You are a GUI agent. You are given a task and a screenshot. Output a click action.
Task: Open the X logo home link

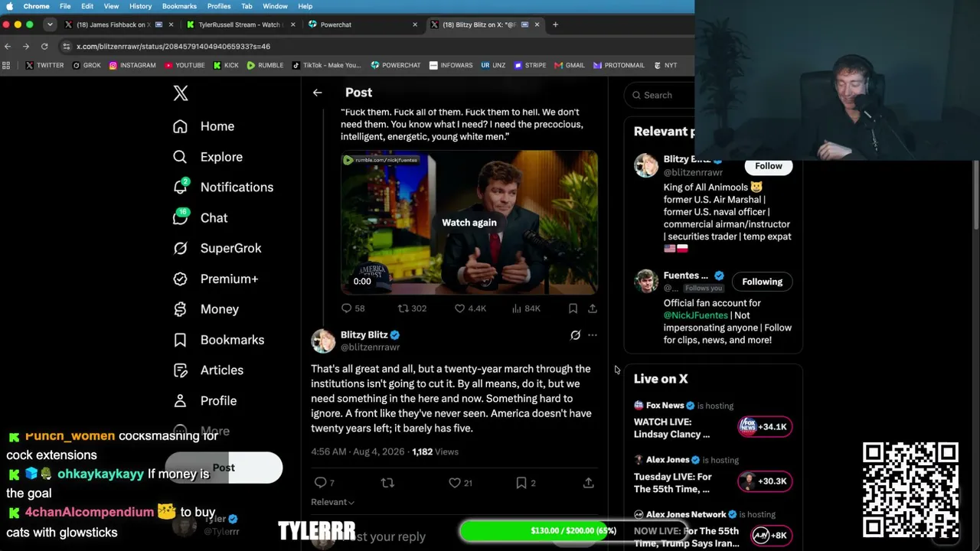[x=181, y=93]
